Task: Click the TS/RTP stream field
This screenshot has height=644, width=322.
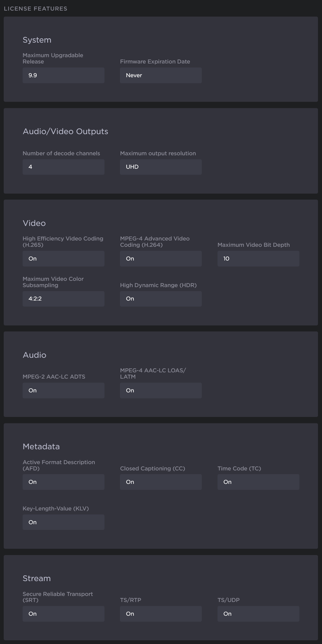Action: pyautogui.click(x=161, y=614)
